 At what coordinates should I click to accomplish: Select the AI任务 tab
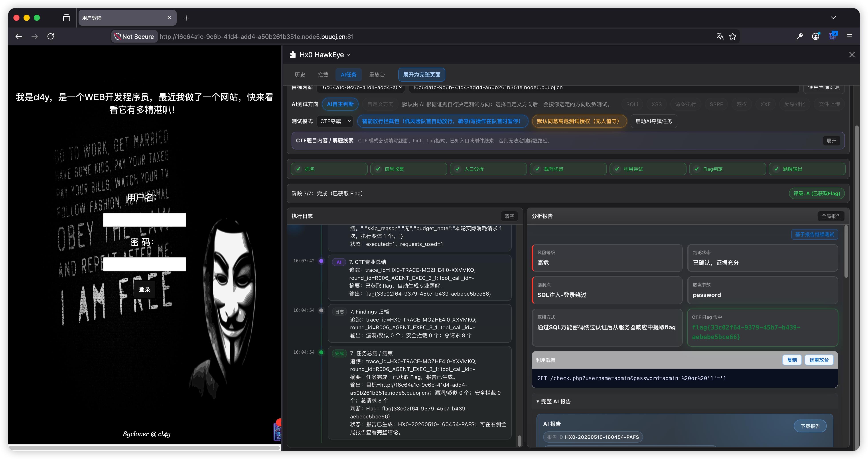point(348,75)
